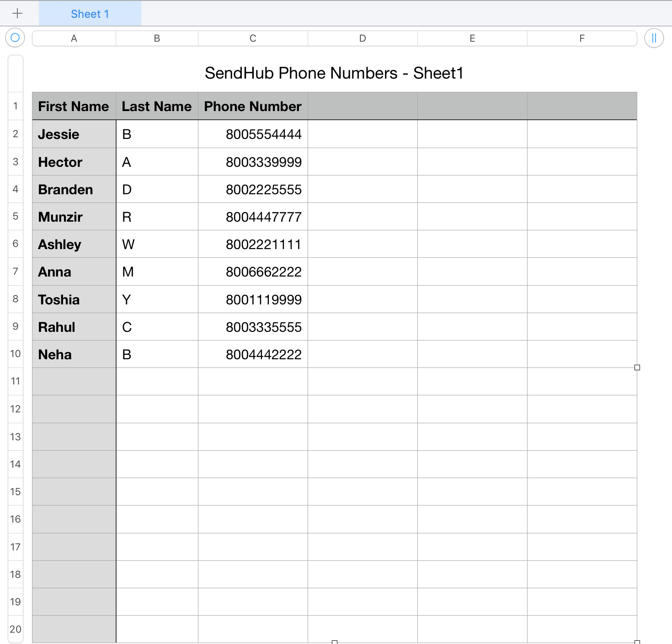
Task: Click the table select circle handle
Action: tap(15, 37)
